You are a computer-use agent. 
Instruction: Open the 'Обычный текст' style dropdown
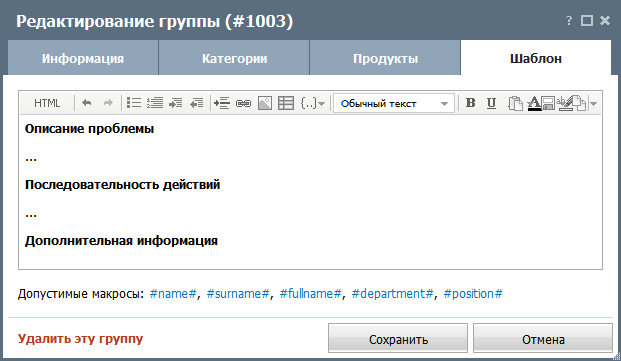(x=394, y=104)
